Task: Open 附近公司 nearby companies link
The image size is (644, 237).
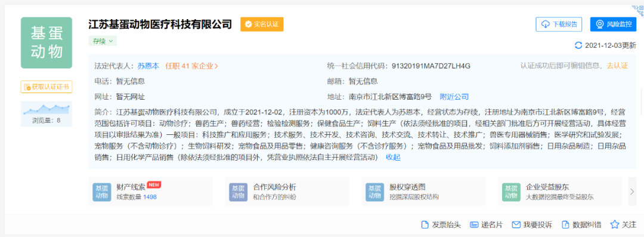Action: click(454, 97)
